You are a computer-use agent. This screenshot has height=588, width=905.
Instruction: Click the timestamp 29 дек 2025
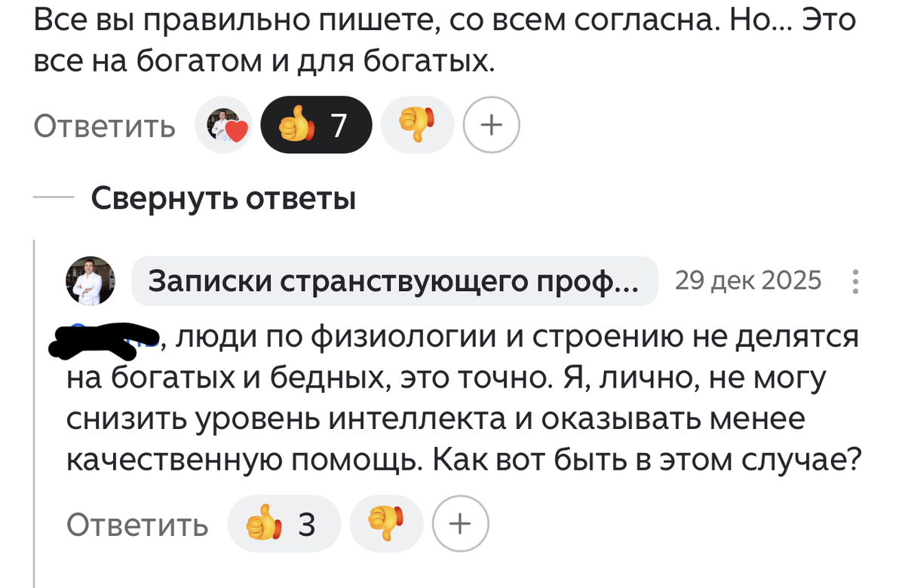[x=750, y=280]
